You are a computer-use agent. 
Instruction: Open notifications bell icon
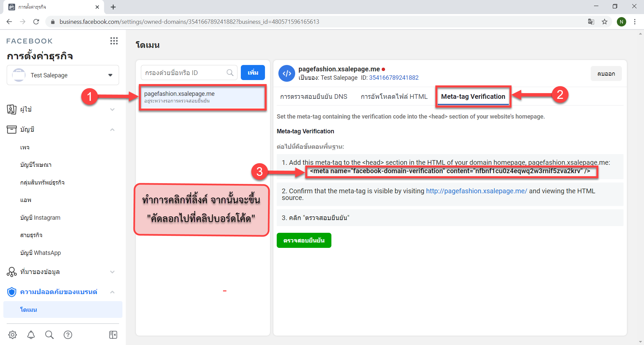[31, 335]
